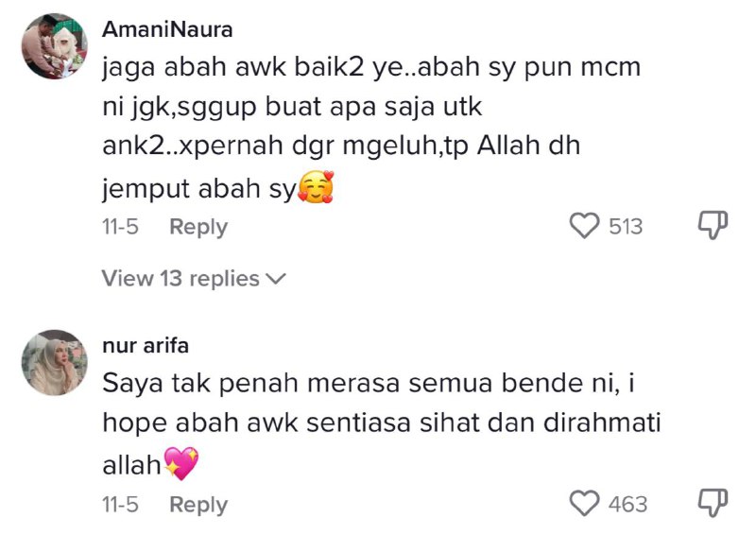Dislike nur arifa's comment with thumbs-down icon
The width and height of the screenshot is (756, 535).
click(x=713, y=503)
